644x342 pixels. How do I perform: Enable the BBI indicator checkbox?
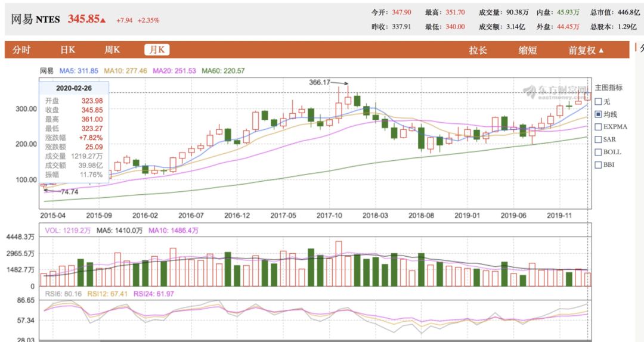point(599,164)
